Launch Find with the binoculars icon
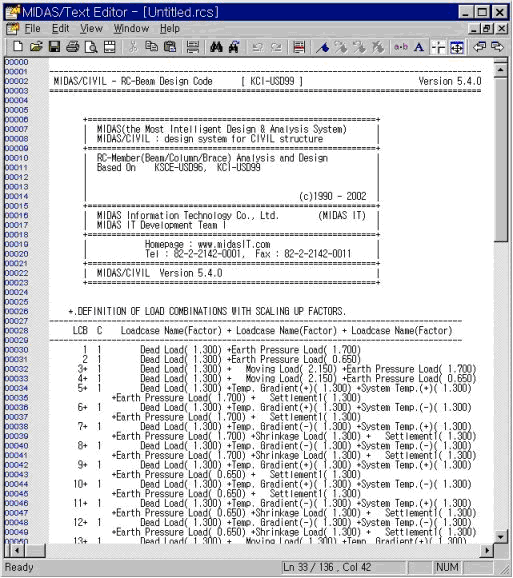Image resolution: width=513 pixels, height=578 pixels. 216,47
